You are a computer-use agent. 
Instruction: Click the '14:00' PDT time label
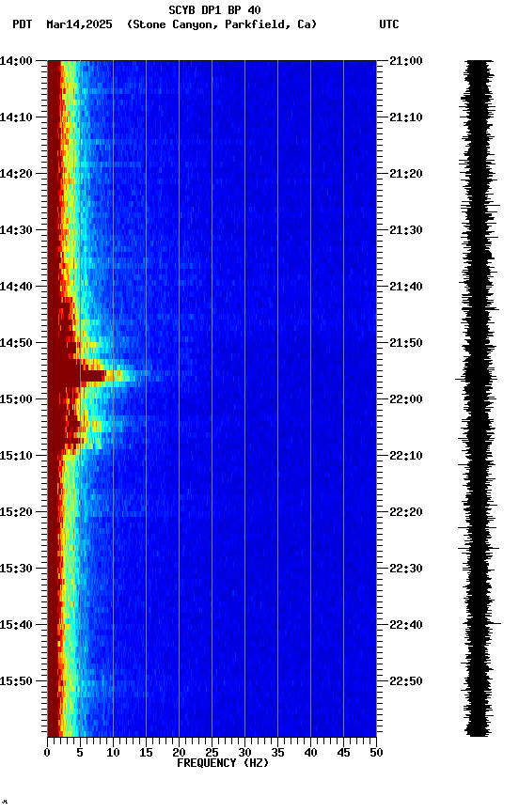(x=16, y=61)
